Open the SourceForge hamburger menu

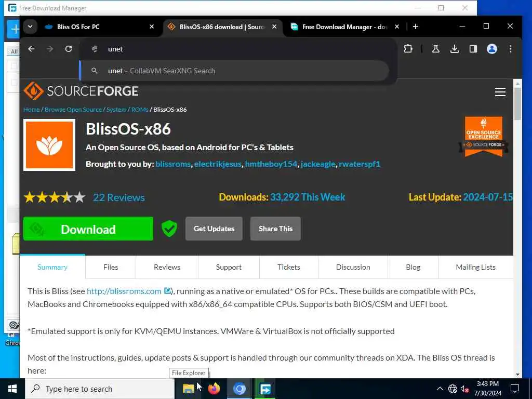500,92
